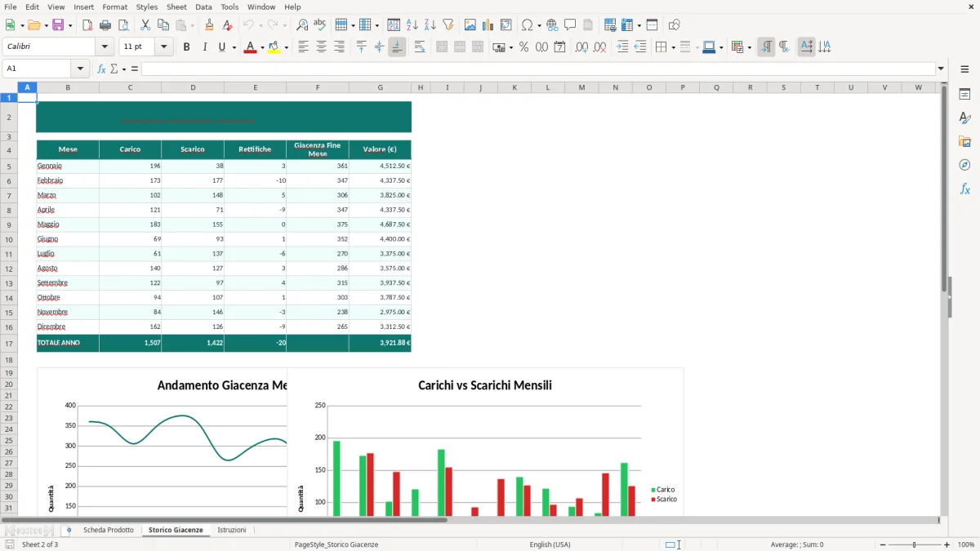Screen dimensions: 980x551
Task: Open the Select Function sum dropdown
Action: (x=125, y=69)
